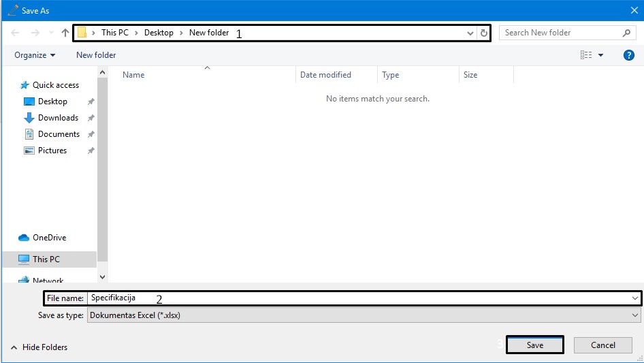Open Pictures from the sidebar

point(52,151)
